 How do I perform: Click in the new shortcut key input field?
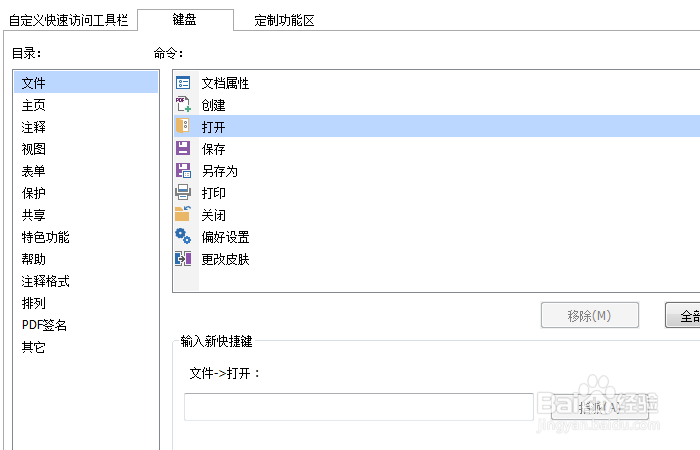358,407
